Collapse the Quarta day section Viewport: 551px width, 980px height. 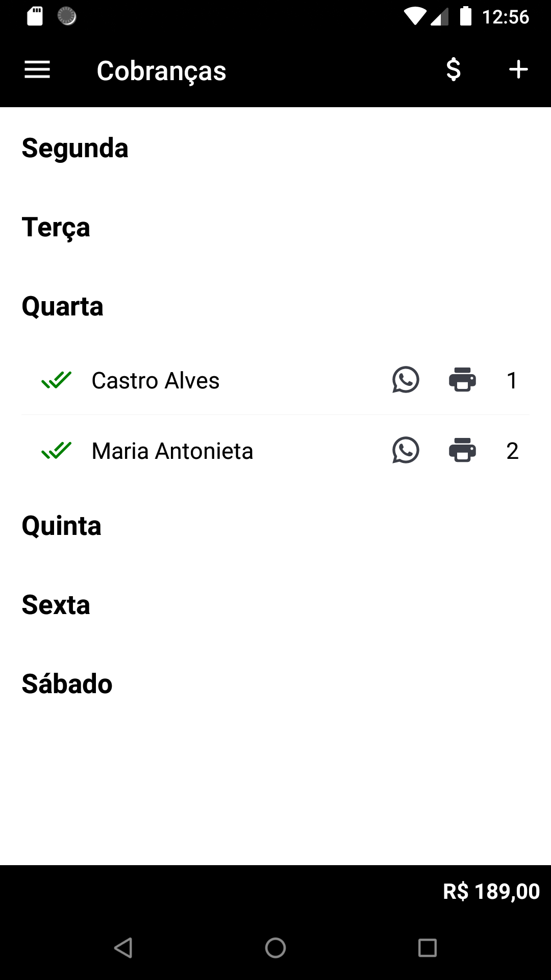(x=63, y=306)
